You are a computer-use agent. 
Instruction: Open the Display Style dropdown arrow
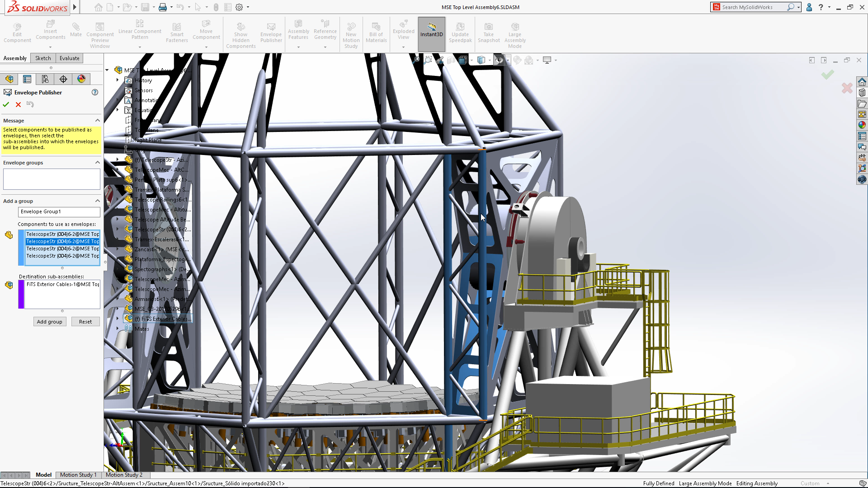(x=490, y=60)
